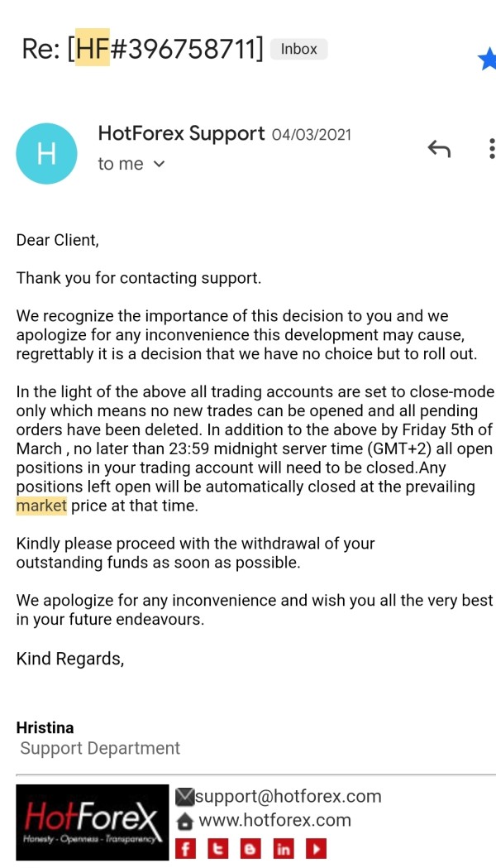Tap the highlighted word "market"

[x=41, y=505]
